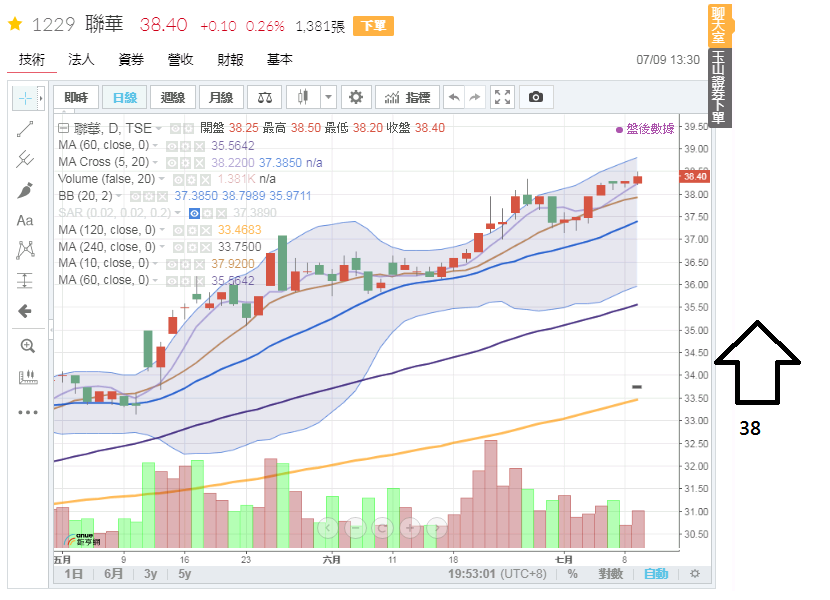Select the measure ruler tool
The height and width of the screenshot is (600, 830).
pyautogui.click(x=28, y=377)
